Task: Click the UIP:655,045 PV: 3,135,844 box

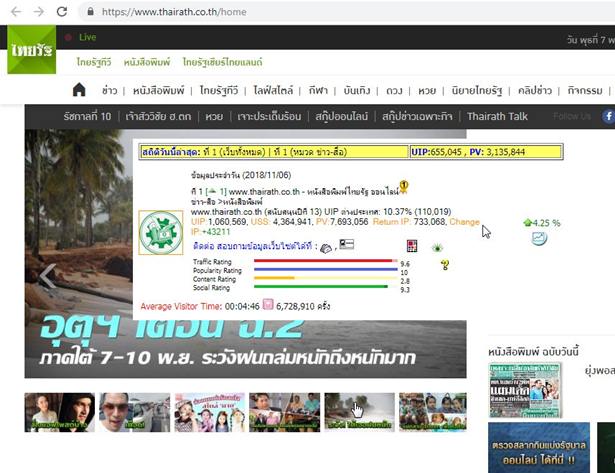Action: 486,152
